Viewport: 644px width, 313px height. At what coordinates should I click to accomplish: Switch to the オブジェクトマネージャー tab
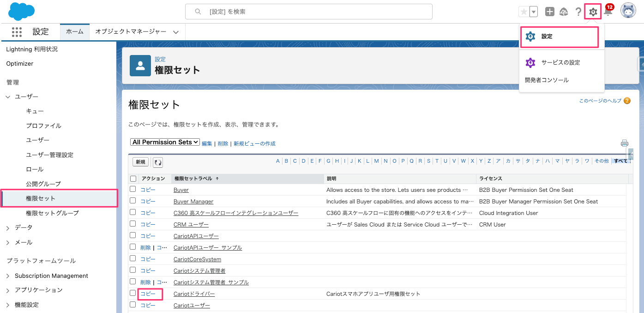coord(131,31)
